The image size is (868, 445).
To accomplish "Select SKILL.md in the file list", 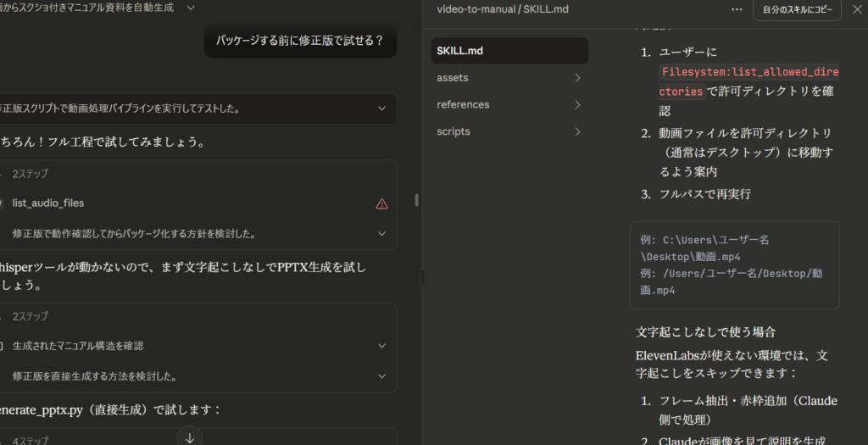I will [509, 51].
